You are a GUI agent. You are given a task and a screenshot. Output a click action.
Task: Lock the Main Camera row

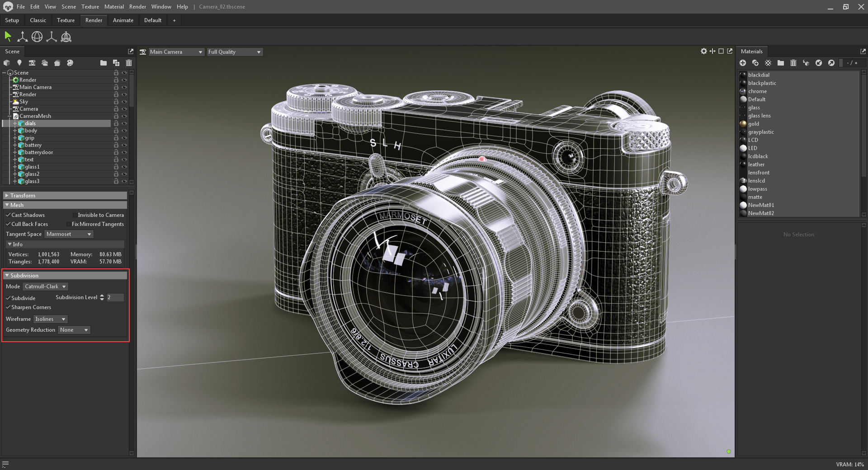[116, 87]
